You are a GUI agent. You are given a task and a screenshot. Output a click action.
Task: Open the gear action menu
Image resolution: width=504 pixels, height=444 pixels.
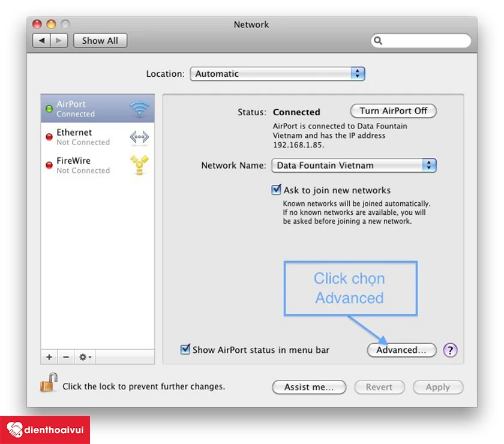pyautogui.click(x=85, y=357)
